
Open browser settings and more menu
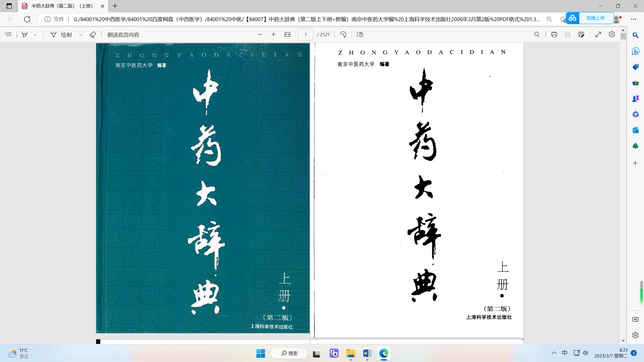(x=633, y=19)
